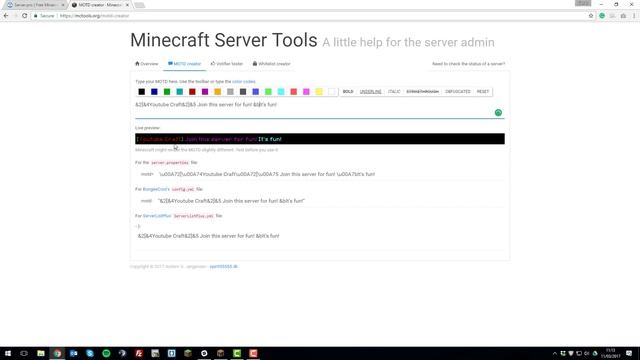Pick the dark red color swatch

pyautogui.click(x=192, y=92)
